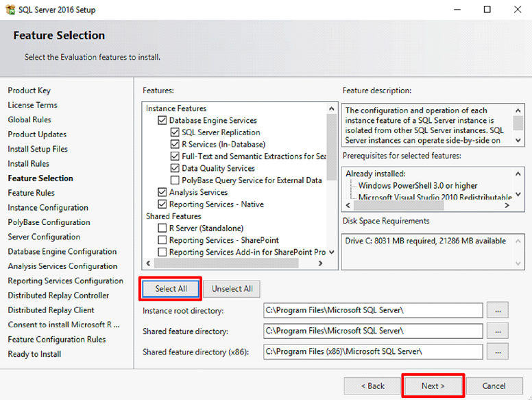Image resolution: width=532 pixels, height=400 pixels.
Task: Click Next to continue setup
Action: click(433, 386)
